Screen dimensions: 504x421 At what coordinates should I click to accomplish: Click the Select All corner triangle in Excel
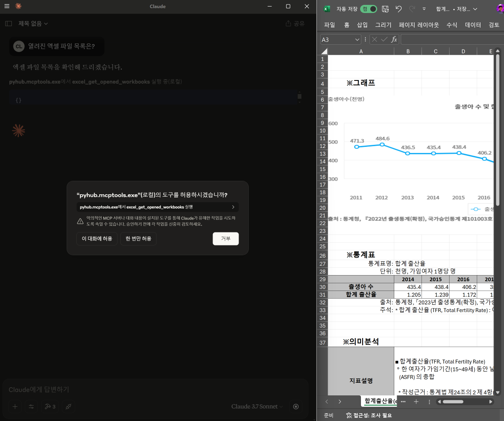(x=324, y=51)
